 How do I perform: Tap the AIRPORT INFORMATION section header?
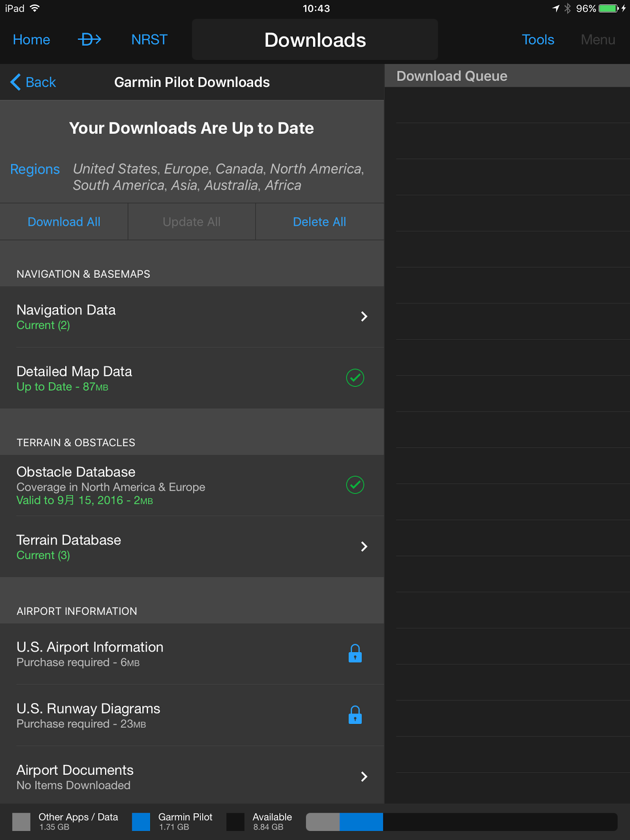pos(77,611)
